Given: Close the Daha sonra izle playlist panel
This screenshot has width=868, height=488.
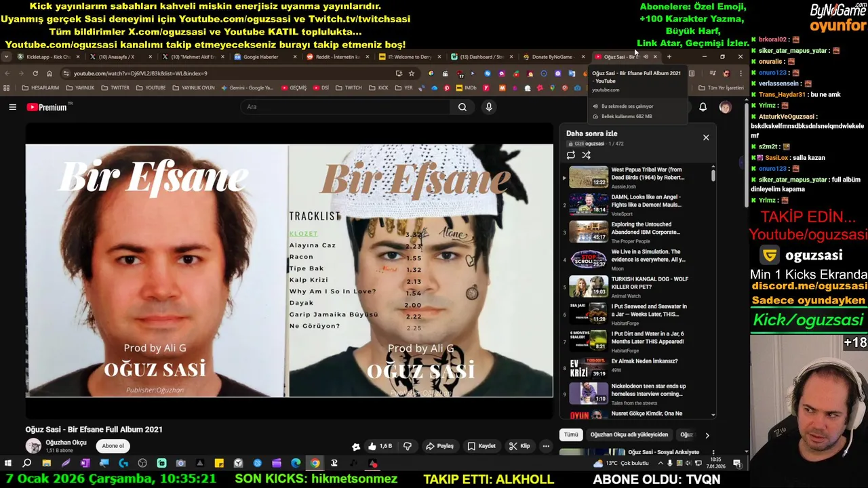Looking at the screenshot, I should click(x=706, y=138).
